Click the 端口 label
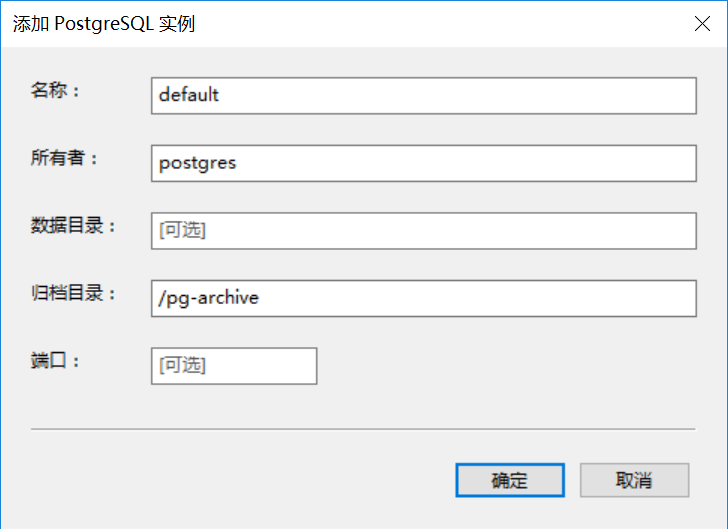 point(56,359)
